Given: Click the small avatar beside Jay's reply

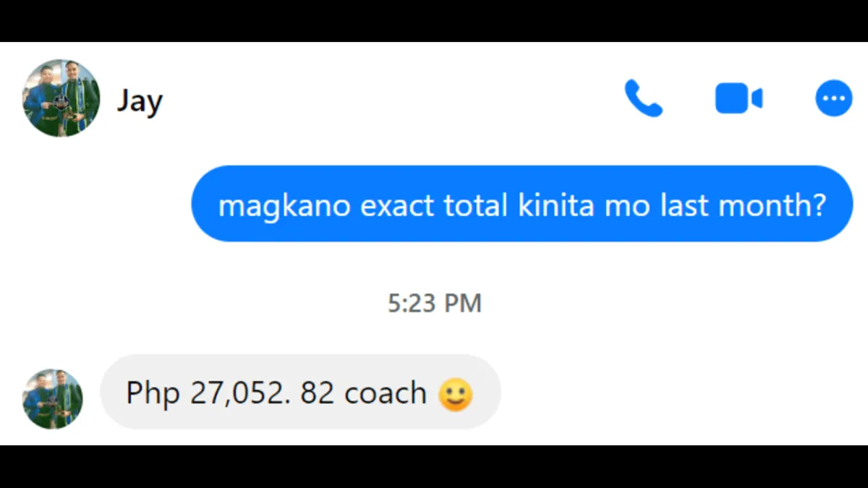Looking at the screenshot, I should pos(53,399).
